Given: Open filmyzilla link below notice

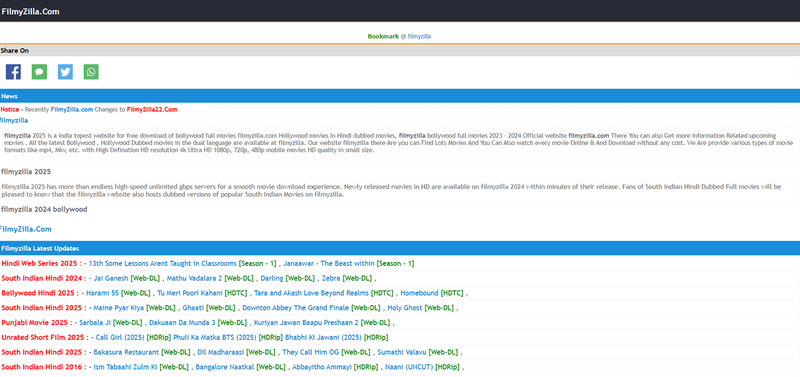Looking at the screenshot, I should [14, 120].
